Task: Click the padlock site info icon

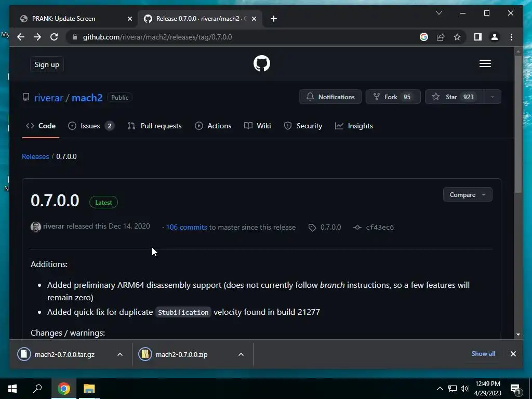Action: pyautogui.click(x=75, y=37)
